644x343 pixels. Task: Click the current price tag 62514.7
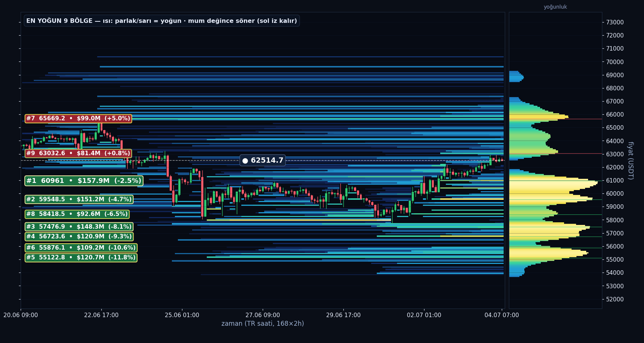[263, 160]
